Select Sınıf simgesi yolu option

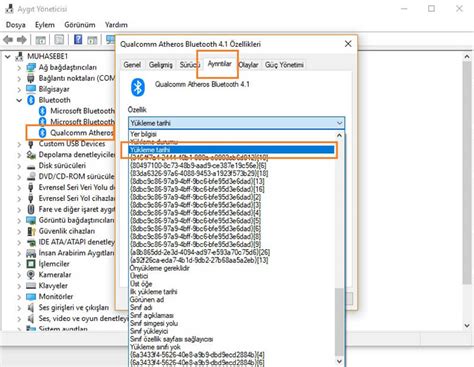[232, 323]
